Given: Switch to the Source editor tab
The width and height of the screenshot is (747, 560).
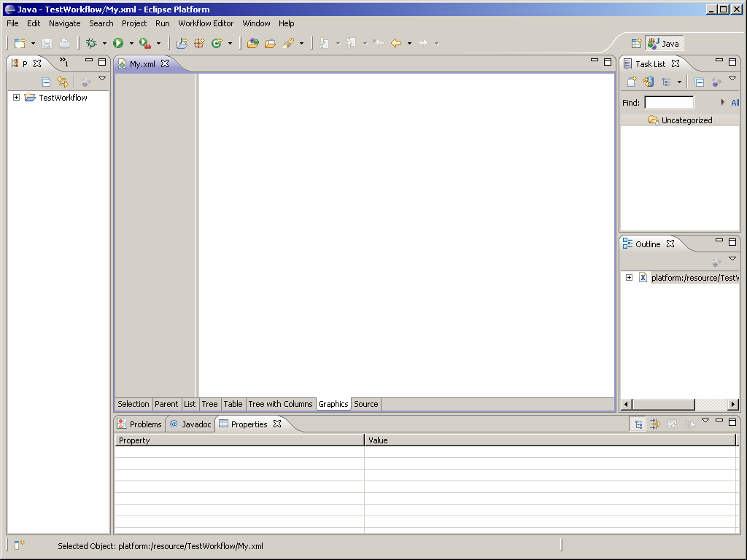Looking at the screenshot, I should (366, 404).
